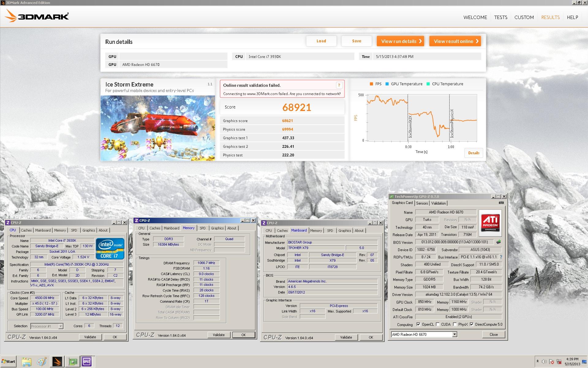Click the network status tray icon
The height and width of the screenshot is (368, 588).
pos(559,362)
